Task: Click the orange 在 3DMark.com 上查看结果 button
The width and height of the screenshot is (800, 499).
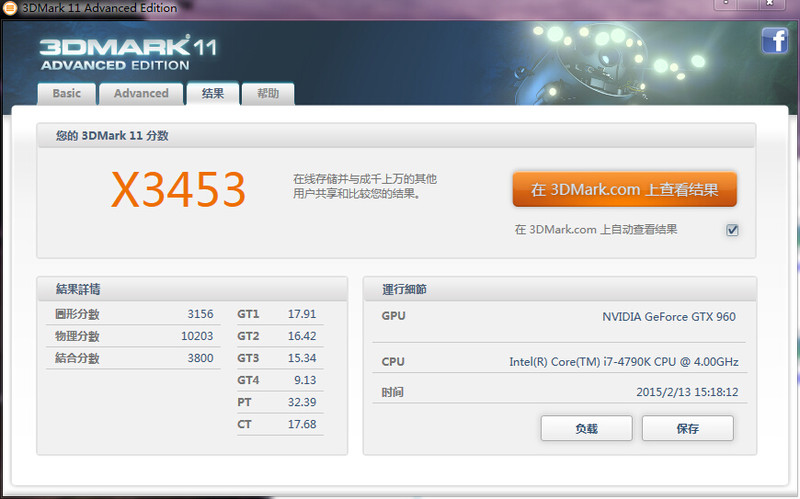Action: pos(624,189)
